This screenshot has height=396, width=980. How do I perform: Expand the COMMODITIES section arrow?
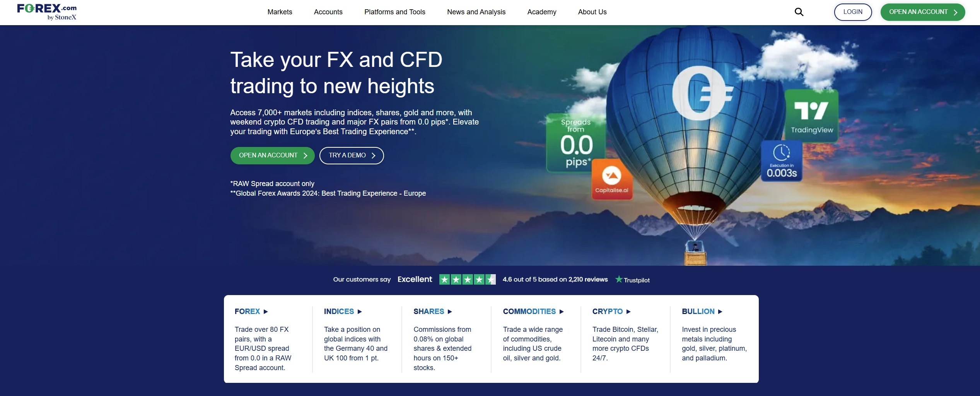click(x=562, y=312)
